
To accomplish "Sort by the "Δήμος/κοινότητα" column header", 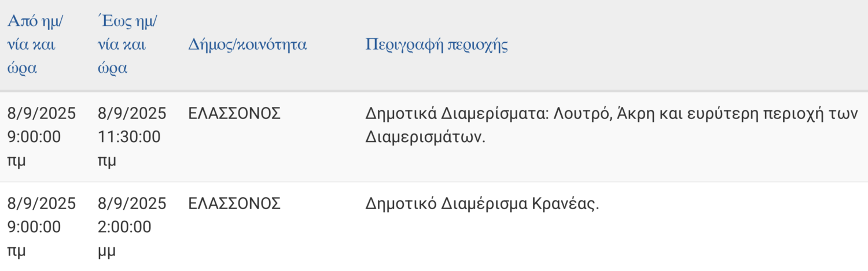I will pyautogui.click(x=248, y=45).
